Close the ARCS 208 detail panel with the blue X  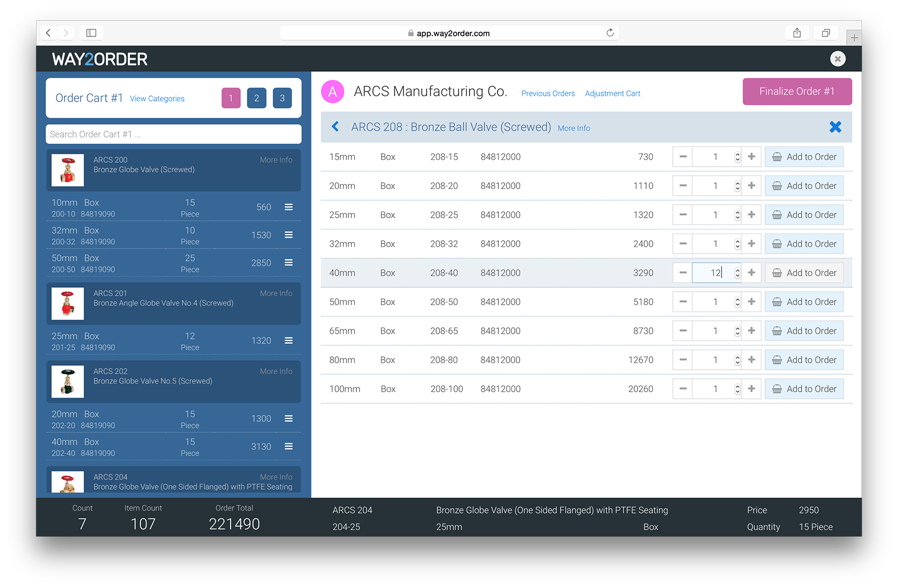click(x=836, y=127)
